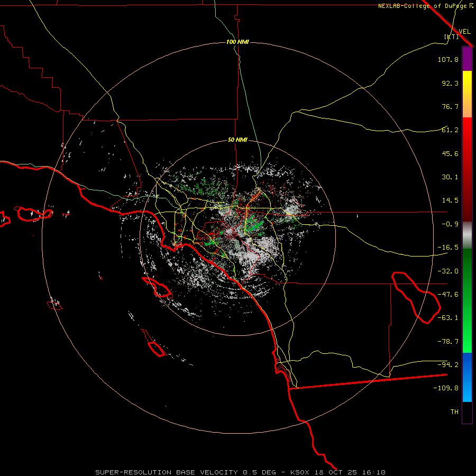Select the -32.0 scale value
The image size is (476, 476).
coord(448,271)
